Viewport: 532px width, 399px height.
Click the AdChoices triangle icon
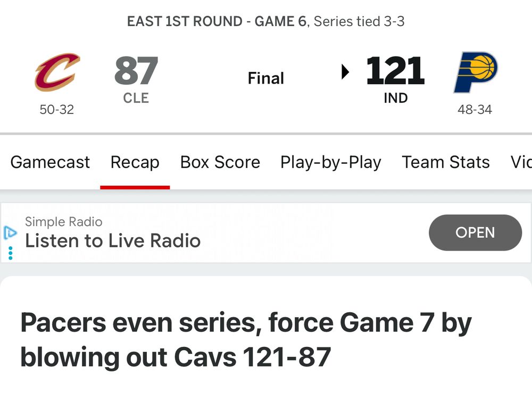coord(10,232)
